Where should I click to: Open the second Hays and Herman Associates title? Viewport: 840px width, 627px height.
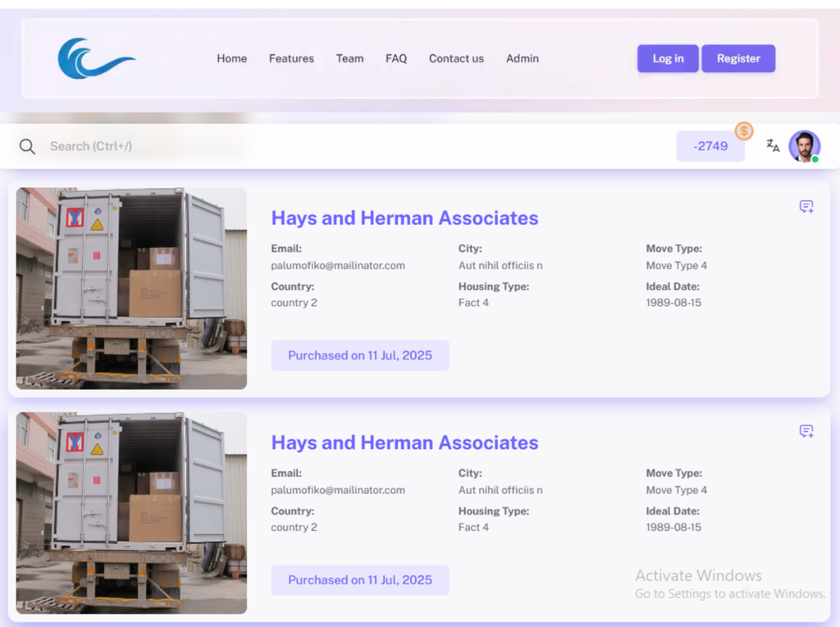404,442
